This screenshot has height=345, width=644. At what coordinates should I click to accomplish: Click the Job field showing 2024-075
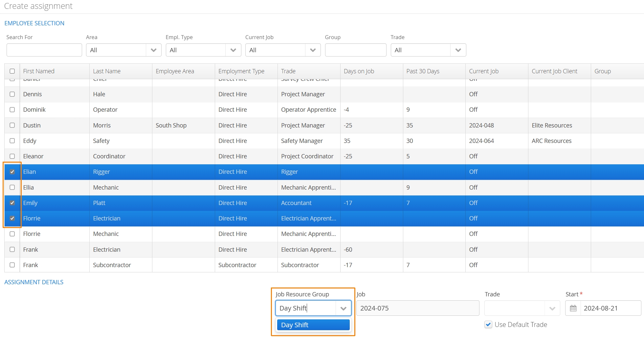(418, 308)
